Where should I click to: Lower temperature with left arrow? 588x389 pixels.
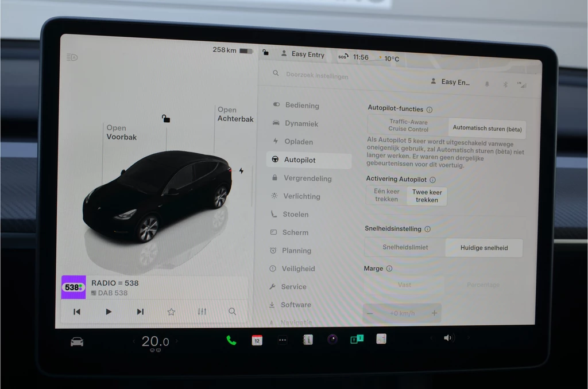point(134,341)
